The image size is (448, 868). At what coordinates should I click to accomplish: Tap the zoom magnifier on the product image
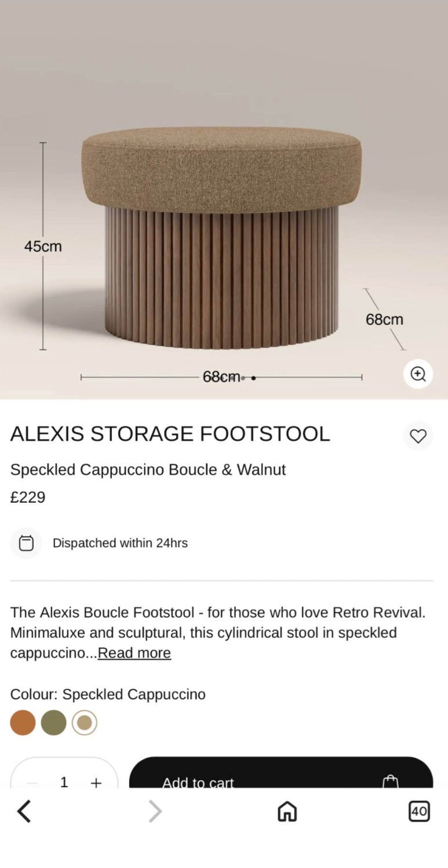pos(418,374)
